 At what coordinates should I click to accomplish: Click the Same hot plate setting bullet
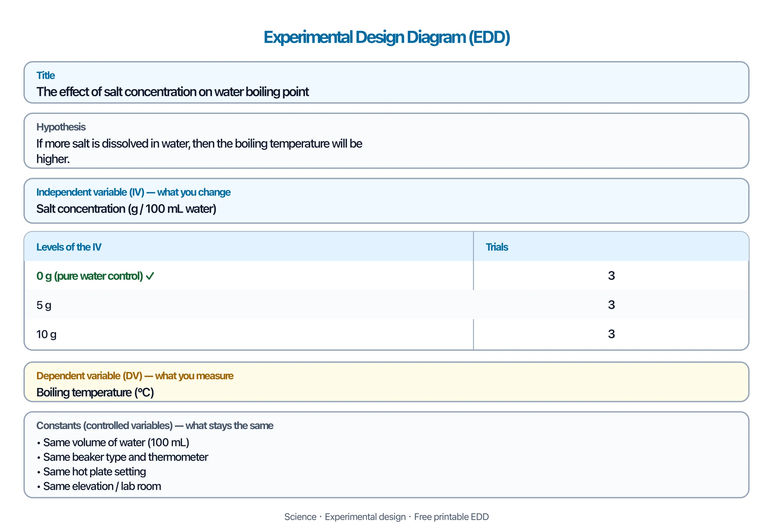[91, 472]
